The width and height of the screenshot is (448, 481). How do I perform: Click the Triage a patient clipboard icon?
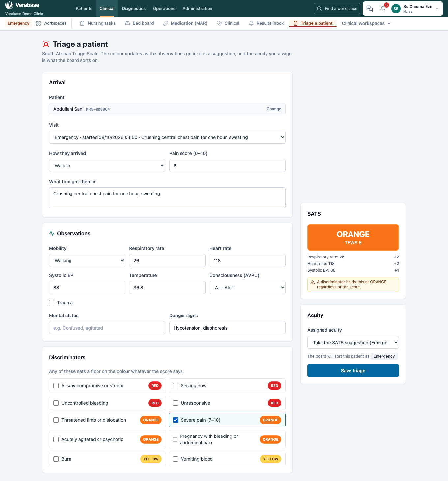[x=295, y=23]
